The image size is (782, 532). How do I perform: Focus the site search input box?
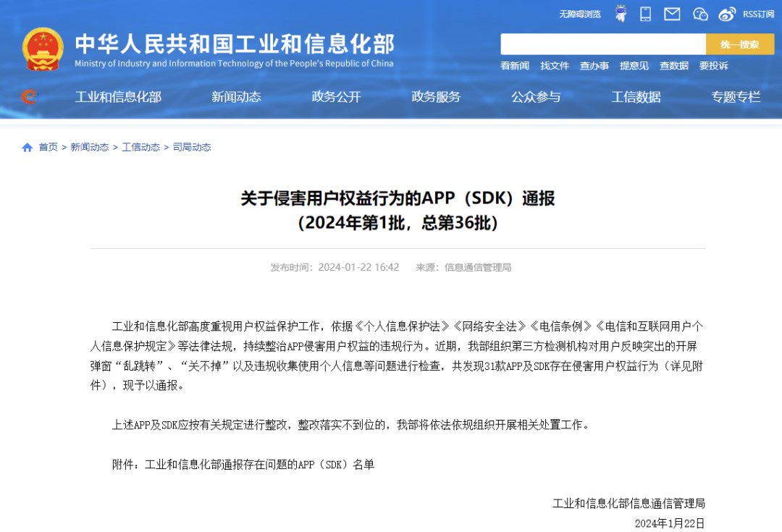(x=603, y=44)
